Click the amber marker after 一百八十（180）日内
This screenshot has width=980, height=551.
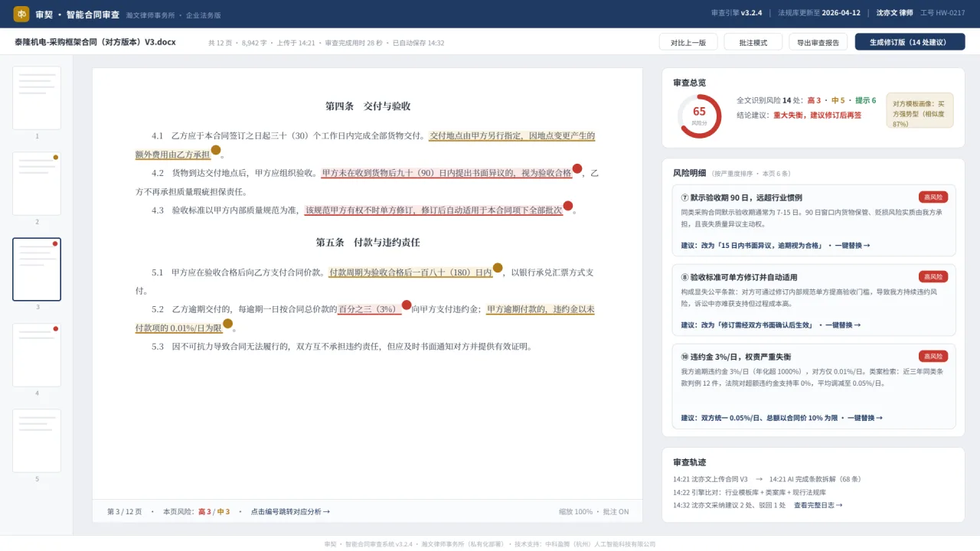coord(498,268)
